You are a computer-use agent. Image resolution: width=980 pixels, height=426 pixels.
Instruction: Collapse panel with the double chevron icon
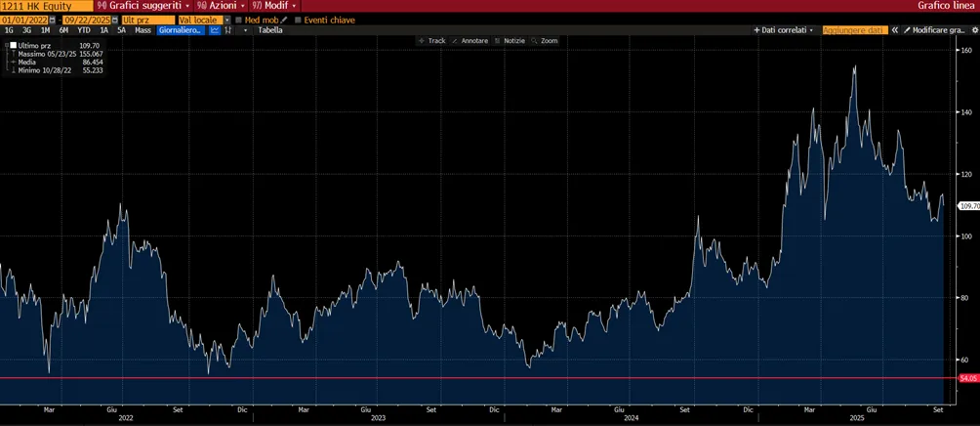pyautogui.click(x=895, y=30)
